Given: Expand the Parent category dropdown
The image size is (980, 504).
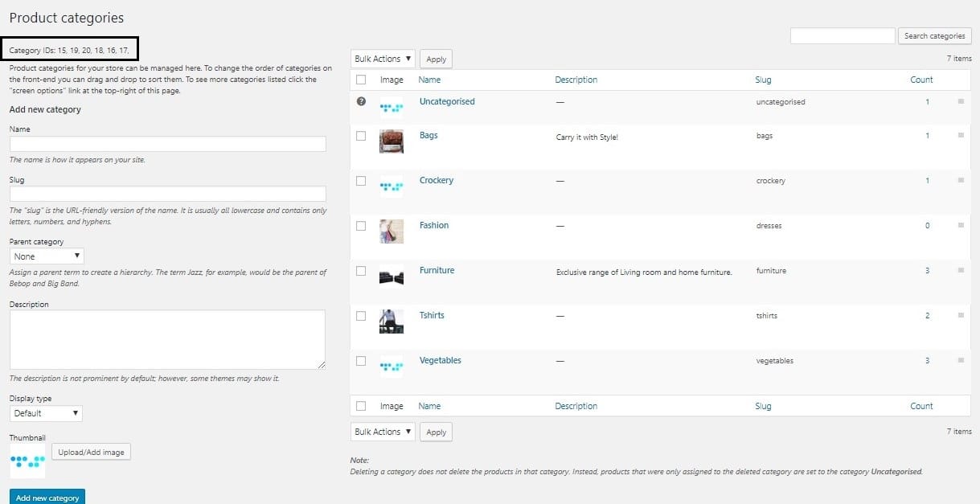Looking at the screenshot, I should pyautogui.click(x=46, y=256).
